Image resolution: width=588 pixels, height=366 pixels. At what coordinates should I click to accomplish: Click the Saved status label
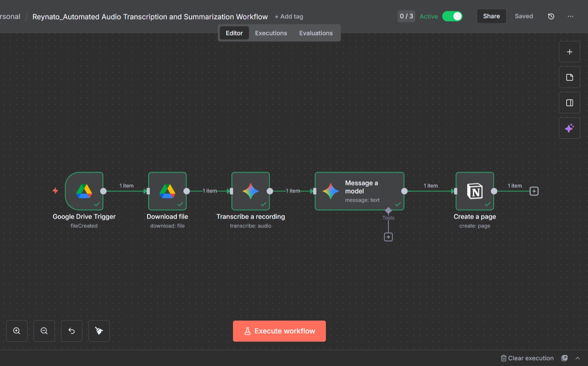point(524,16)
